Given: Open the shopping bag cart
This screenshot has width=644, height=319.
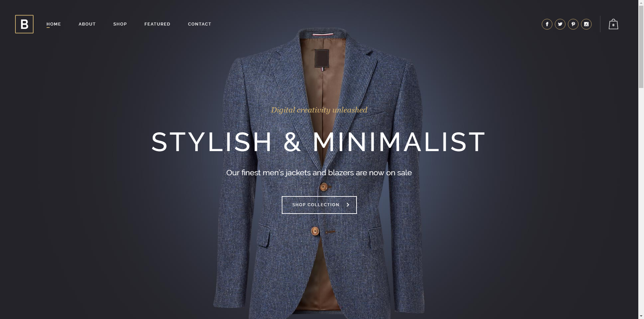Looking at the screenshot, I should 613,24.
